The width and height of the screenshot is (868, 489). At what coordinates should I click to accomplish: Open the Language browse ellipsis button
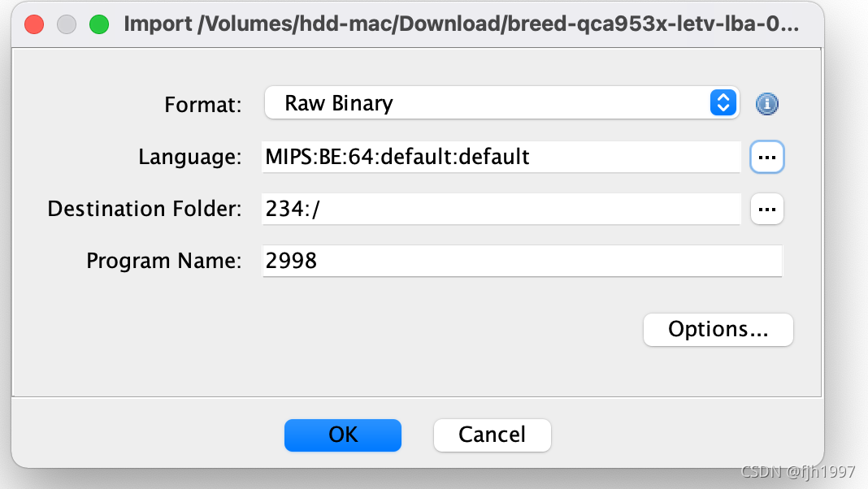coord(766,157)
